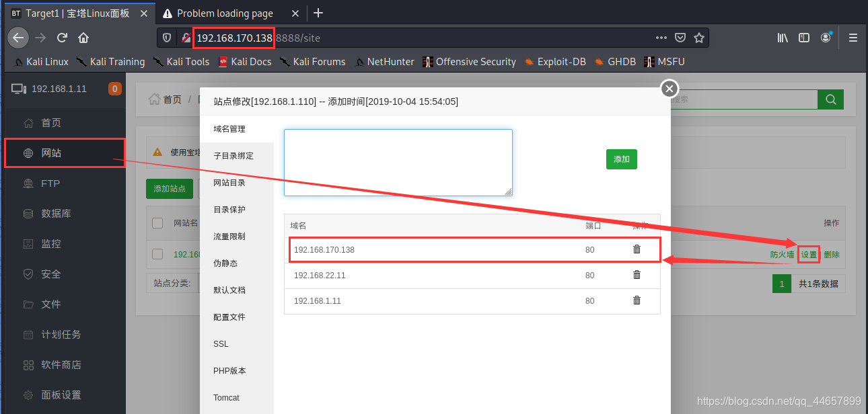Open the Firefox hamburger menu

(x=853, y=38)
